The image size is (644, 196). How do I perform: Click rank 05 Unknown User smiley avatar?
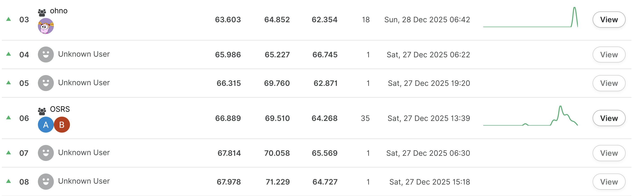click(46, 83)
